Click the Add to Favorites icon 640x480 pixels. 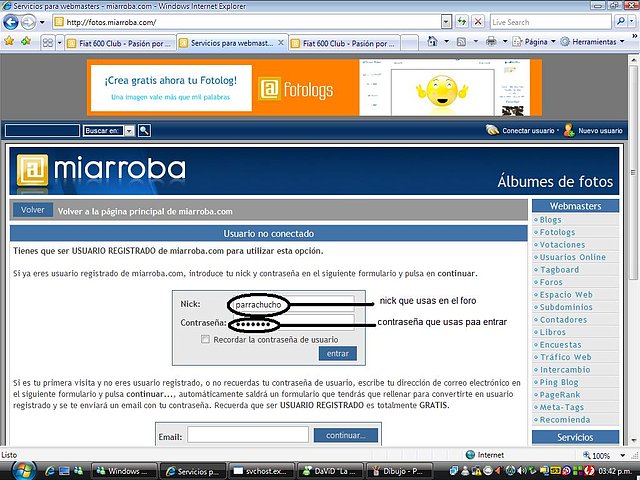coord(26,41)
